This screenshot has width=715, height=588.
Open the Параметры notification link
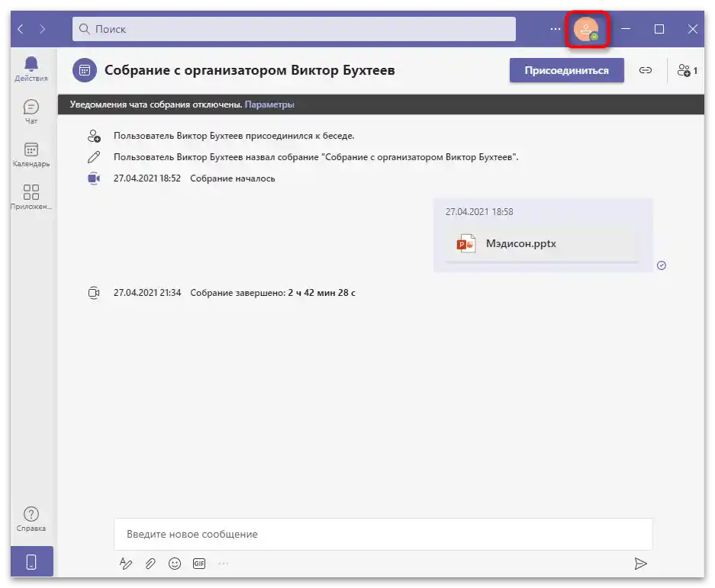269,104
